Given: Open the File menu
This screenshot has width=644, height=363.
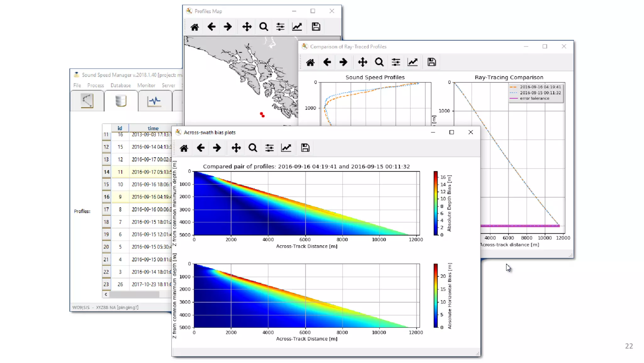Looking at the screenshot, I should pyautogui.click(x=77, y=85).
